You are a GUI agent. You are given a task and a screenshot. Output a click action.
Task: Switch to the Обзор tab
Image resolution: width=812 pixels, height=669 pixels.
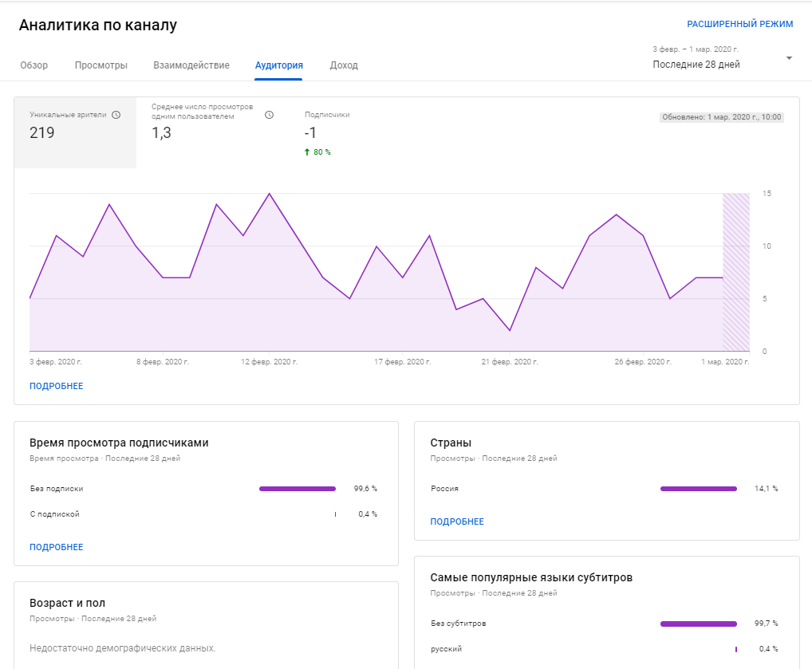[34, 65]
